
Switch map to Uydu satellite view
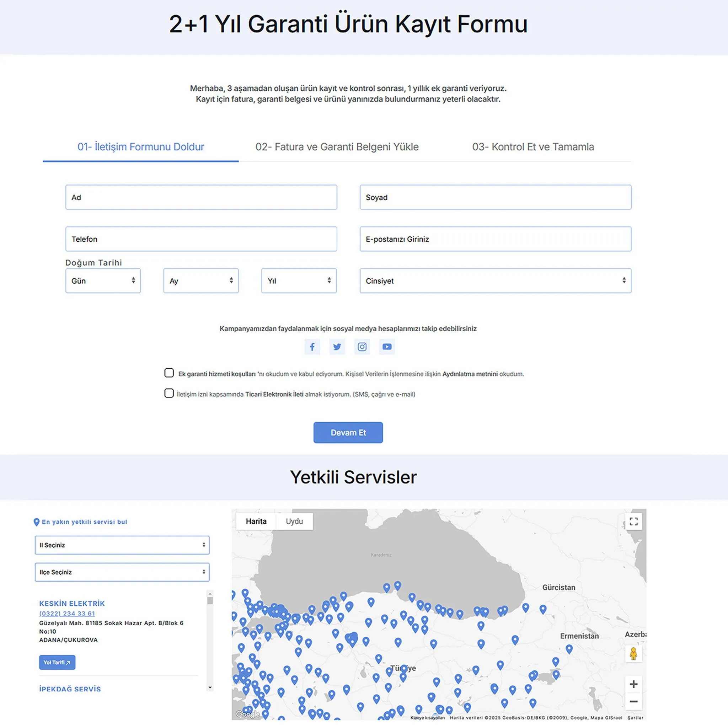pos(294,521)
